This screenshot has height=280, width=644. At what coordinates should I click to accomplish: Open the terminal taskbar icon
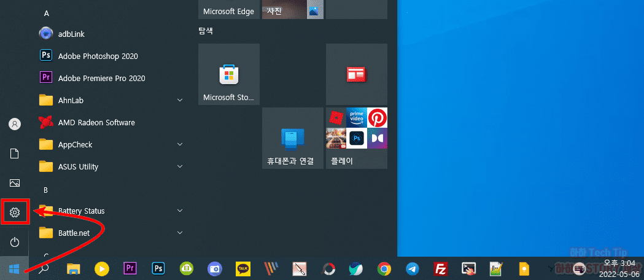[468, 269]
